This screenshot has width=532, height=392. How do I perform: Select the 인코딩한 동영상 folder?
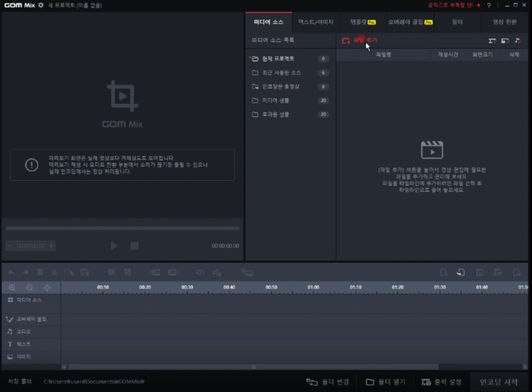290,87
